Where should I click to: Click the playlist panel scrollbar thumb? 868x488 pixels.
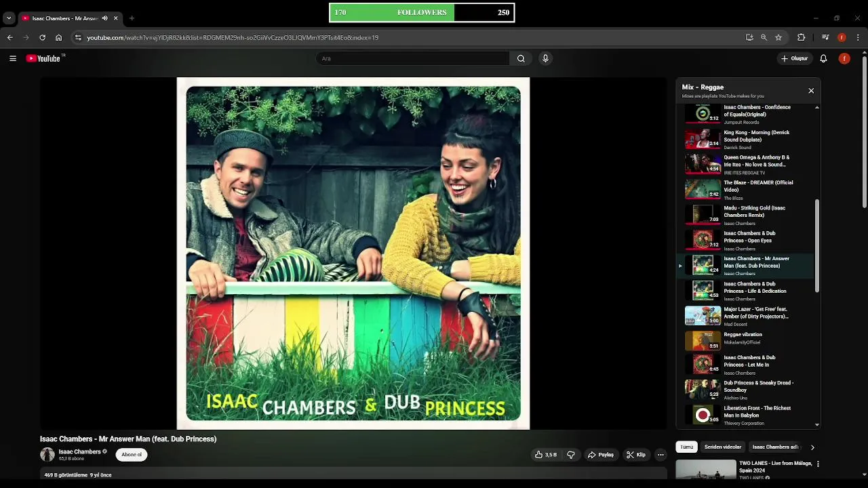816,247
